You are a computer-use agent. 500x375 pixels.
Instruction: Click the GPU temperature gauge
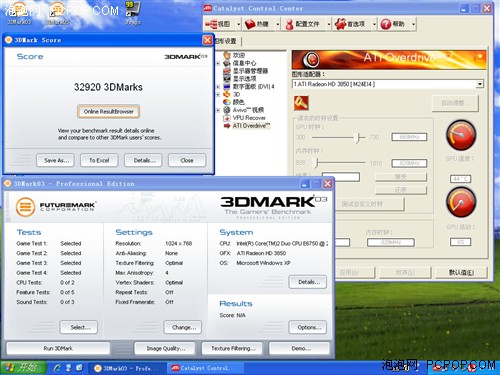coord(461,135)
